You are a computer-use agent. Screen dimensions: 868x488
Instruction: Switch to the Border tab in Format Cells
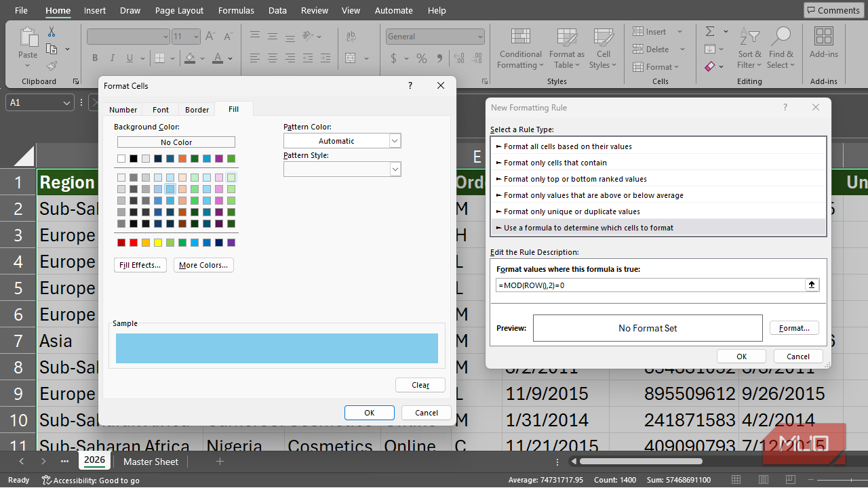point(197,109)
